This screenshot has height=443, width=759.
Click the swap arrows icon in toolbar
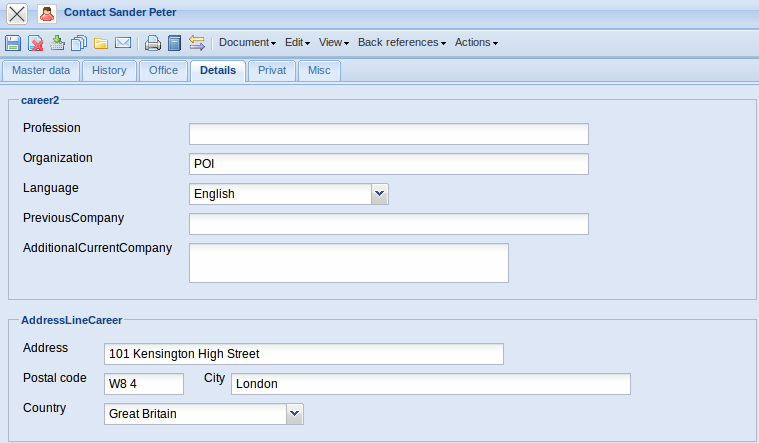pyautogui.click(x=196, y=43)
